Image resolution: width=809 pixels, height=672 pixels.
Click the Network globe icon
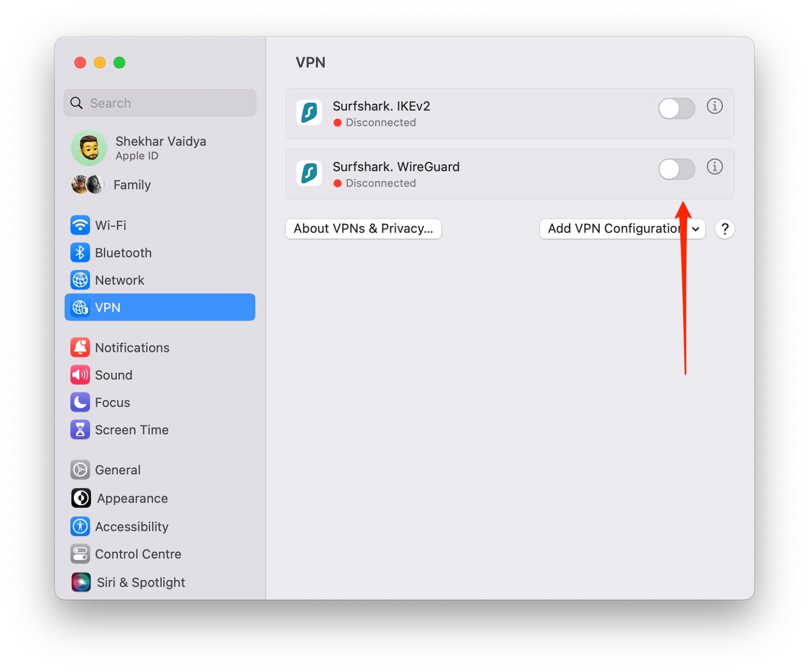[x=80, y=280]
